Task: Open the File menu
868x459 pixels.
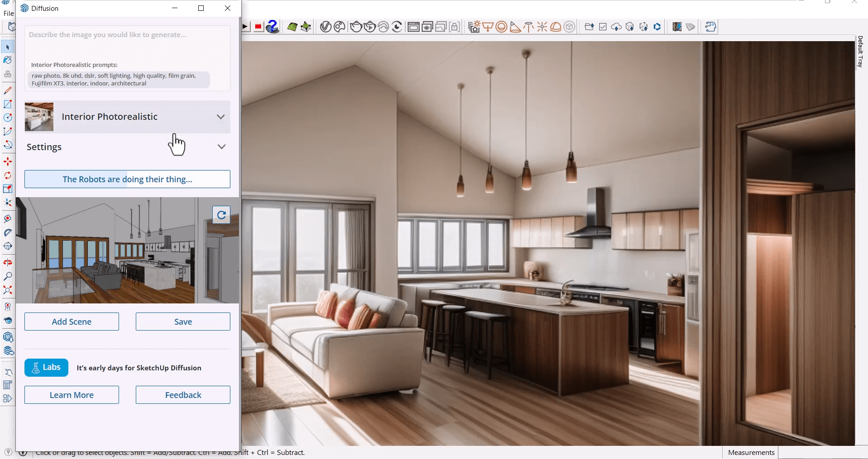Action: point(8,13)
